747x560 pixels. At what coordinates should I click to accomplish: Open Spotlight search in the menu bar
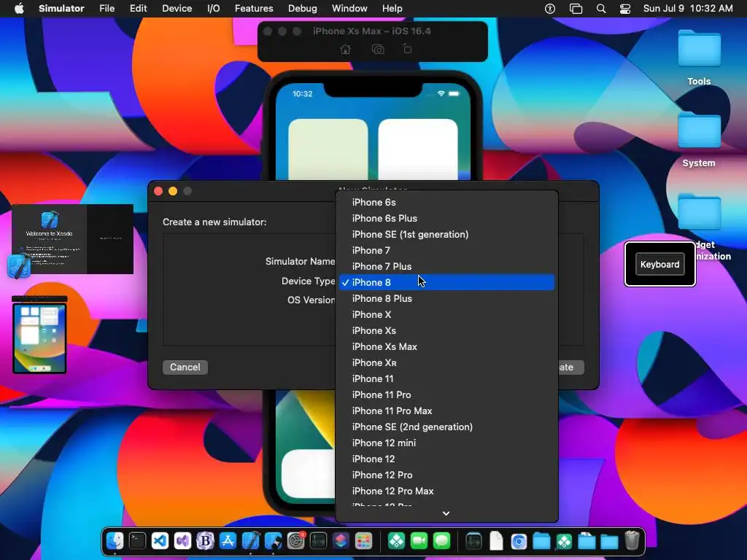(601, 9)
